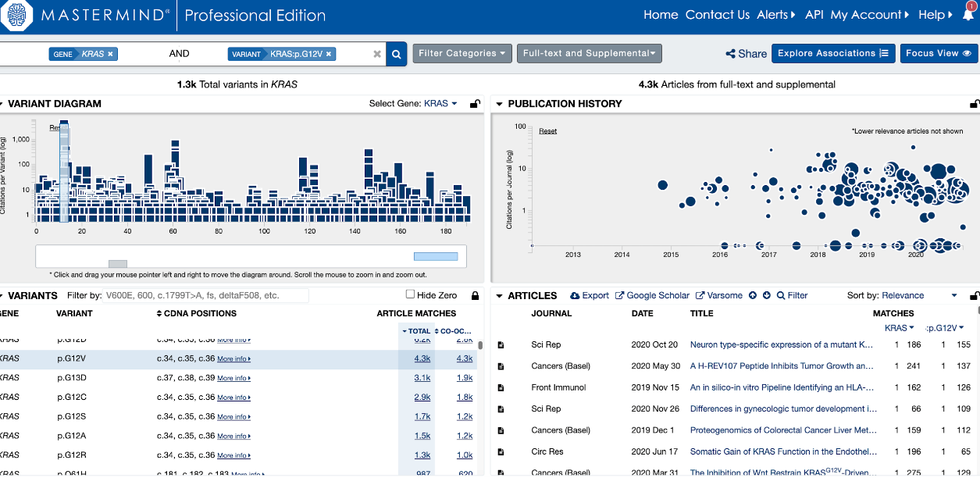
Task: Click the Share icon link
Action: [746, 54]
